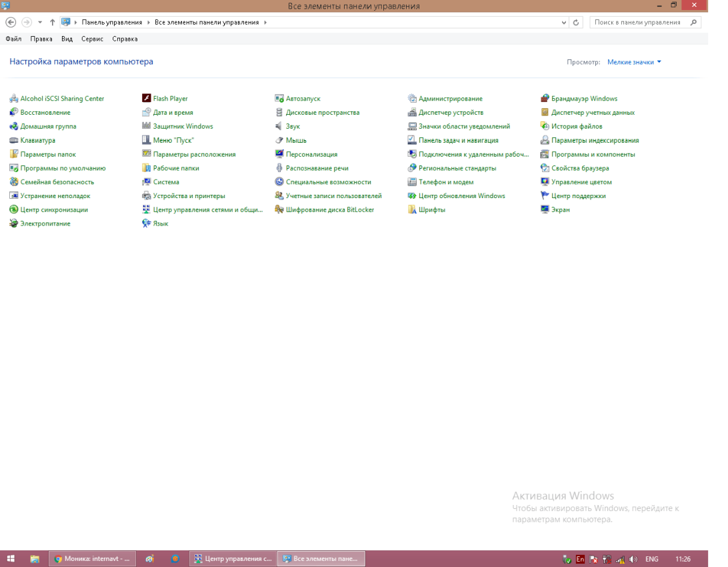Open the address bar history dropdown
The image size is (728, 567).
[x=565, y=22]
